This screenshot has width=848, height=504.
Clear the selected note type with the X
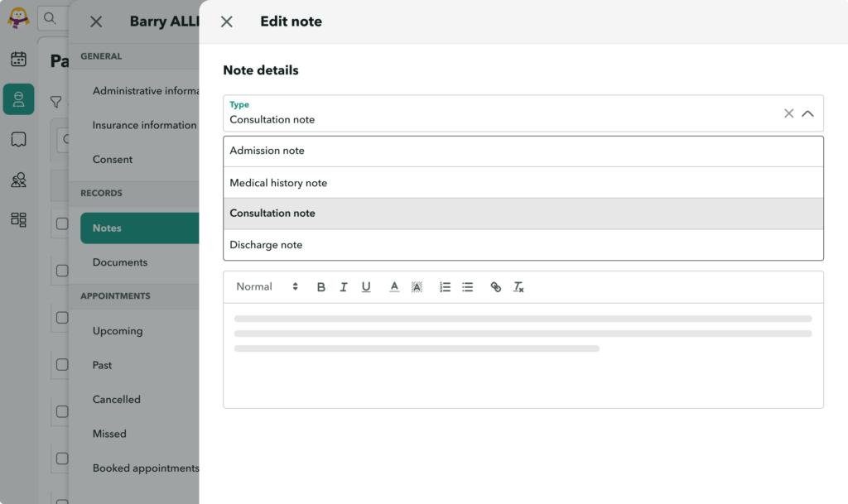coord(788,113)
